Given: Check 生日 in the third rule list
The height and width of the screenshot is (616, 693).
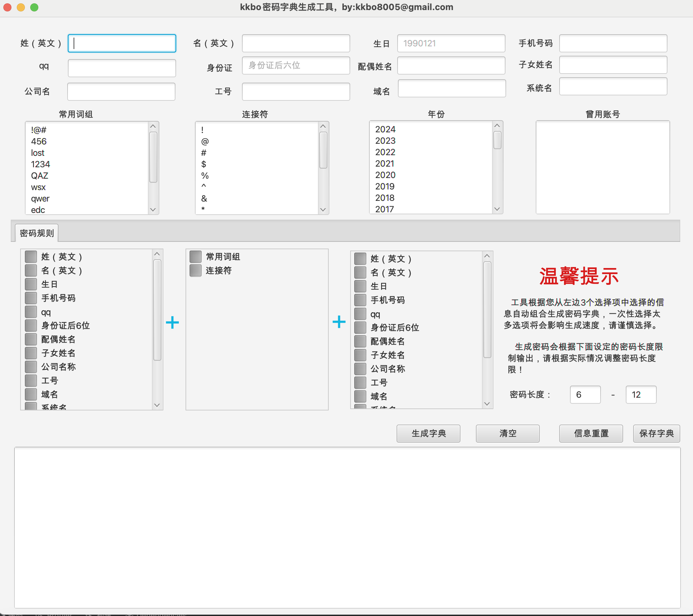Looking at the screenshot, I should pyautogui.click(x=360, y=286).
